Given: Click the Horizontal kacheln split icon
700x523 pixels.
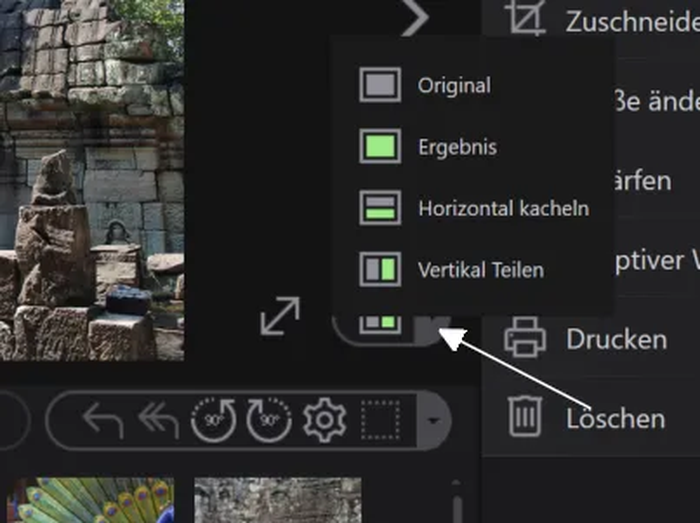Looking at the screenshot, I should point(380,208).
